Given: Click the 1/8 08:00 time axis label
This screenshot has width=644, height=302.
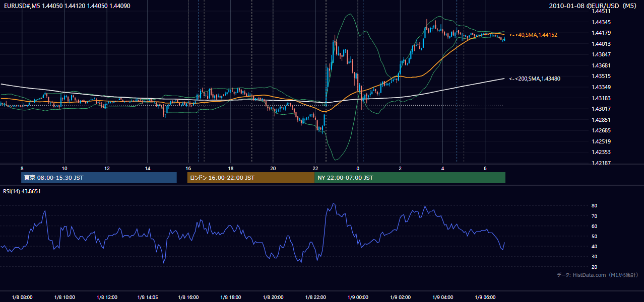Looking at the screenshot, I should 22,297.
